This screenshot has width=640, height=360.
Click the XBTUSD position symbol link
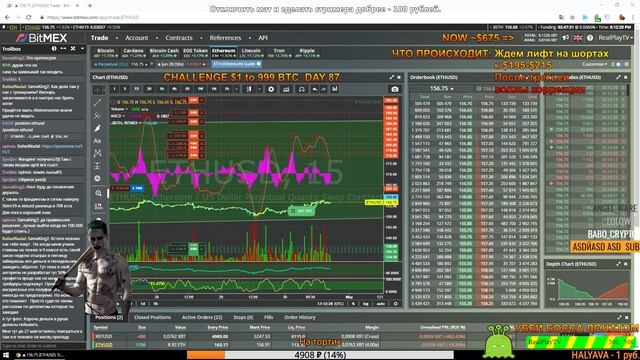pos(103,337)
